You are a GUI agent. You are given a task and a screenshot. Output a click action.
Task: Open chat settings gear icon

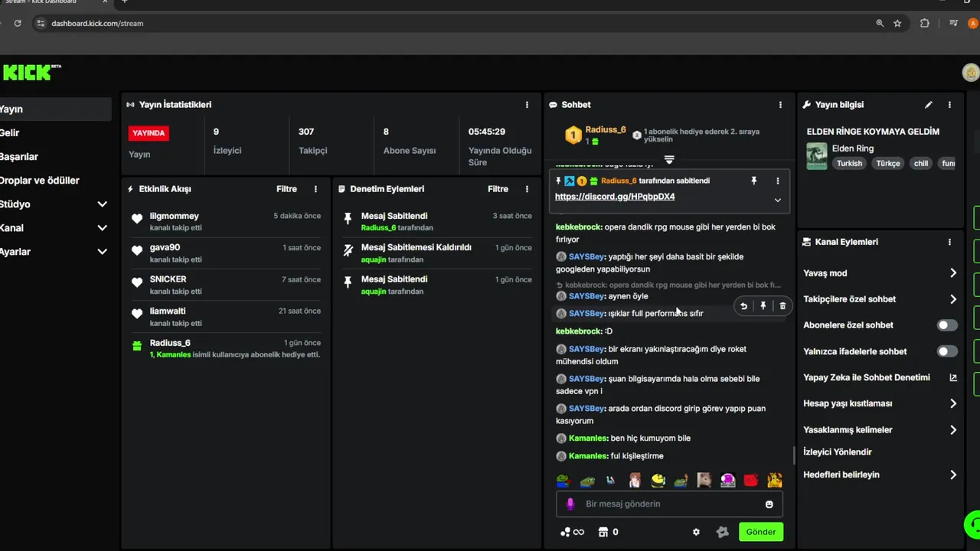696,532
